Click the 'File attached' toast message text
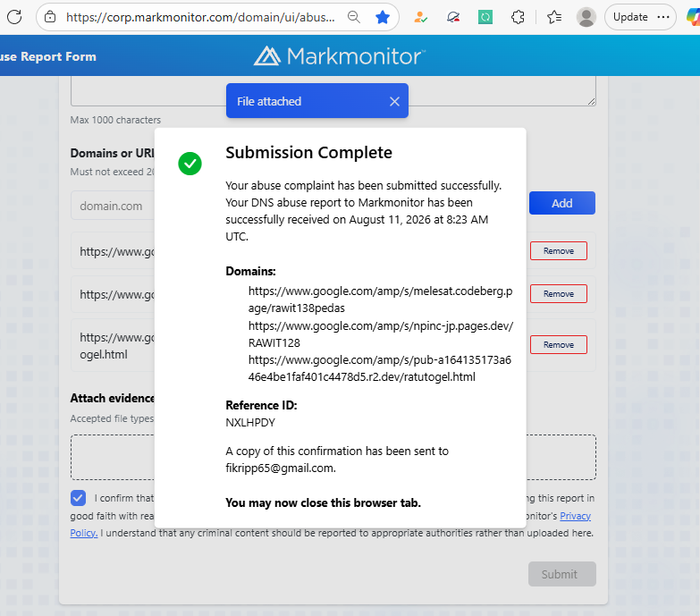The image size is (700, 616). click(269, 101)
